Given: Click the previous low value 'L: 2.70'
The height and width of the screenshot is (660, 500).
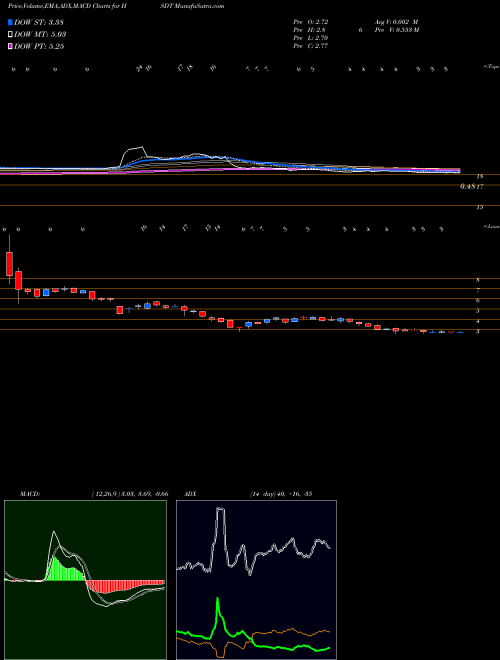Looking at the screenshot, I should tap(317, 38).
